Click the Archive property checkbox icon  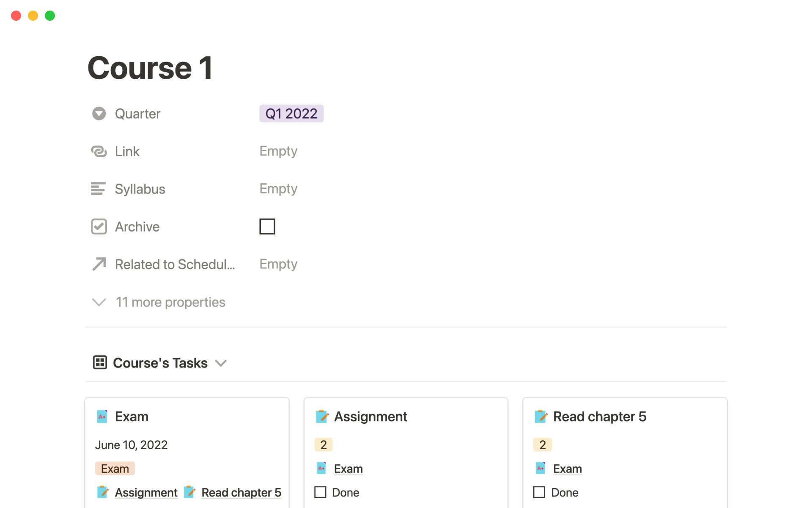pyautogui.click(x=99, y=226)
